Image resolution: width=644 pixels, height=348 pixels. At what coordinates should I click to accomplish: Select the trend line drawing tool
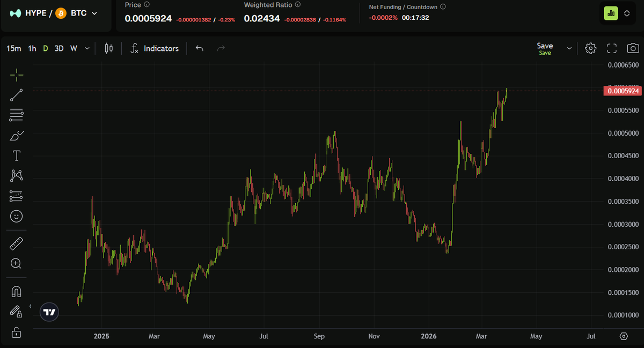(17, 95)
